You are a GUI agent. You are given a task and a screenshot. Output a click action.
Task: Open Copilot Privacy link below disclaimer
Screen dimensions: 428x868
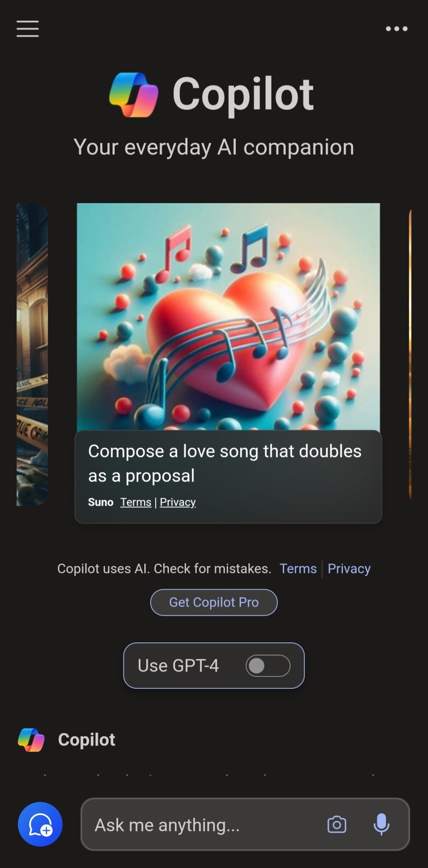pyautogui.click(x=349, y=568)
